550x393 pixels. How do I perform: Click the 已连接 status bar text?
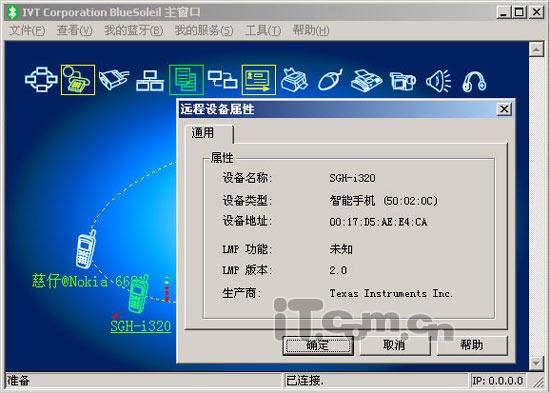click(305, 380)
